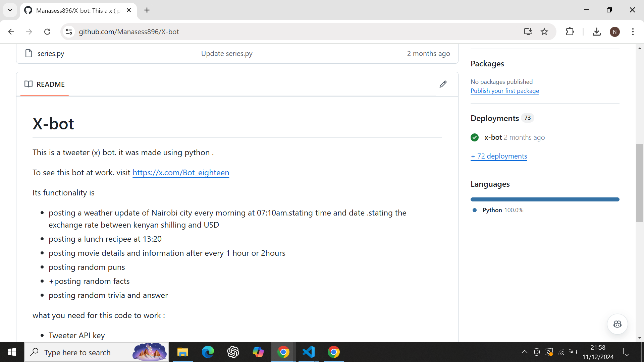Click the 'Tweeter API key' bullet

tap(76, 336)
